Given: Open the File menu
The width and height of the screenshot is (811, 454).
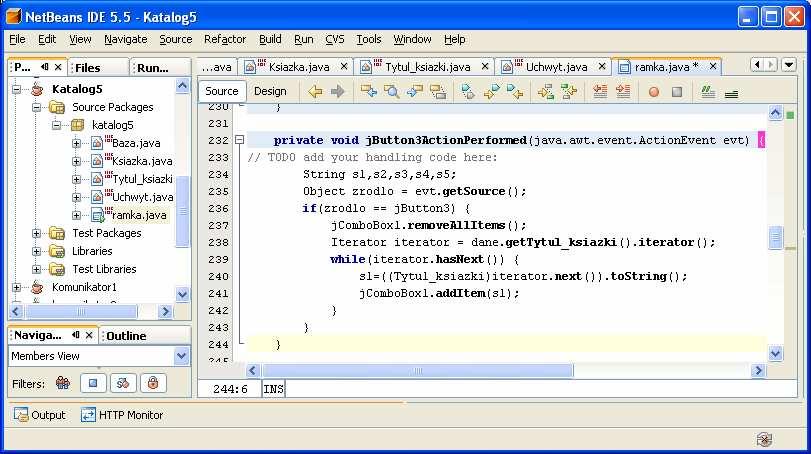Looking at the screenshot, I should 17,39.
